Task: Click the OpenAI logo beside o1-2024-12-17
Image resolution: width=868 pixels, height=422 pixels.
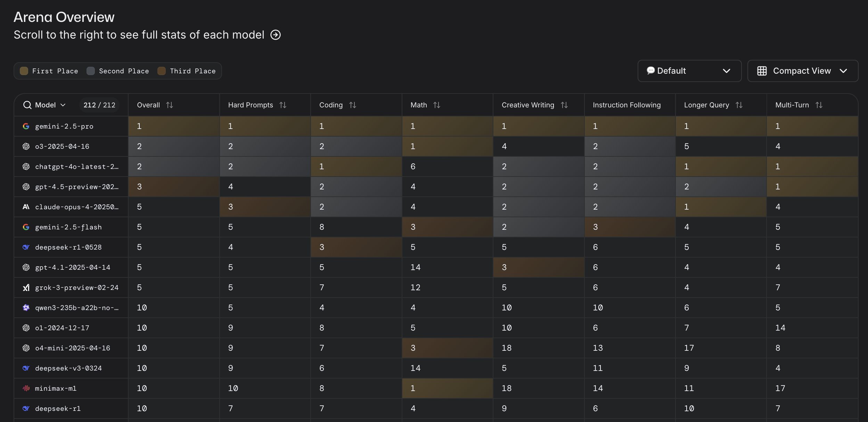Action: (26, 328)
